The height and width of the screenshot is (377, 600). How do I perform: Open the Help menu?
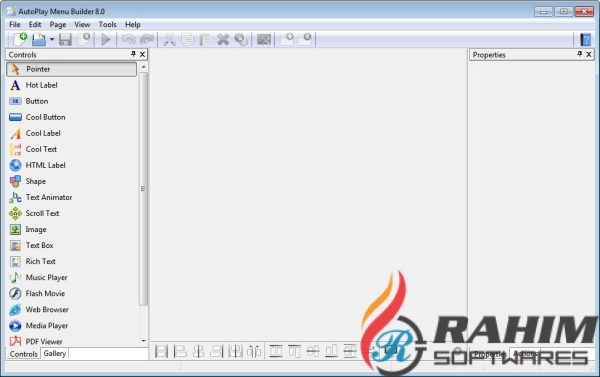133,24
